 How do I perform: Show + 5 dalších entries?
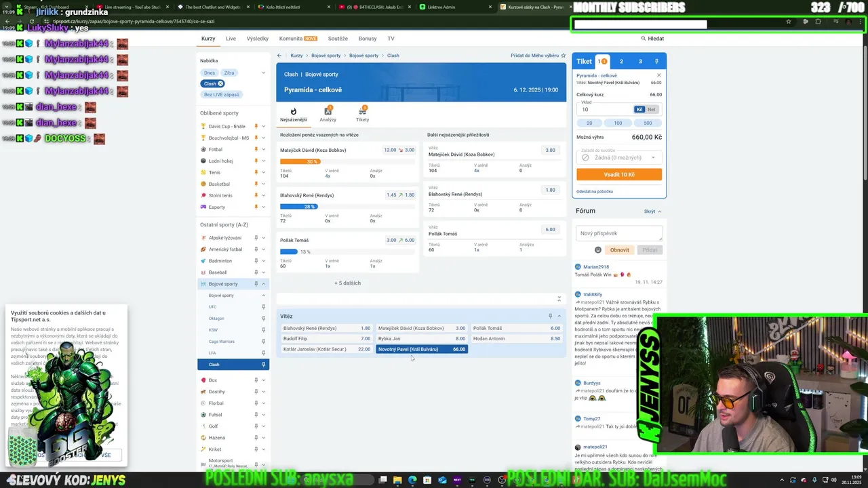click(x=347, y=283)
